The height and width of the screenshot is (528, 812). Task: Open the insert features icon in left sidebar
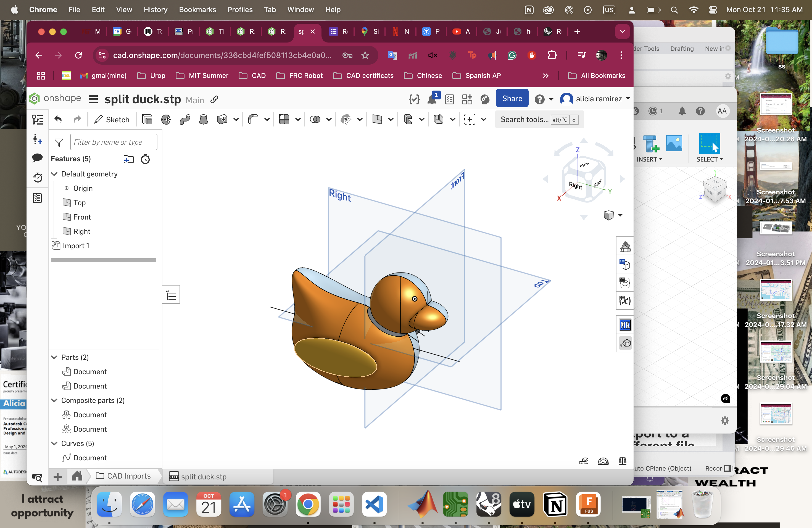click(x=38, y=139)
